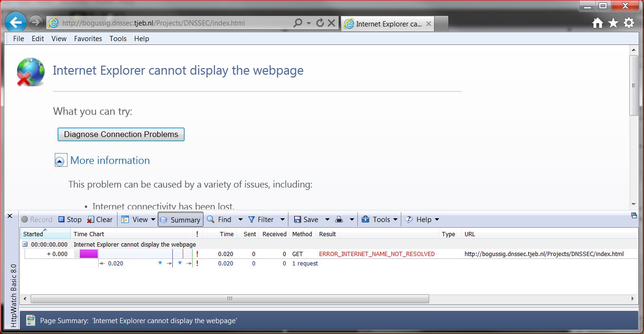Click the red exclamation icon in GET row
644x334 pixels.
point(197,254)
